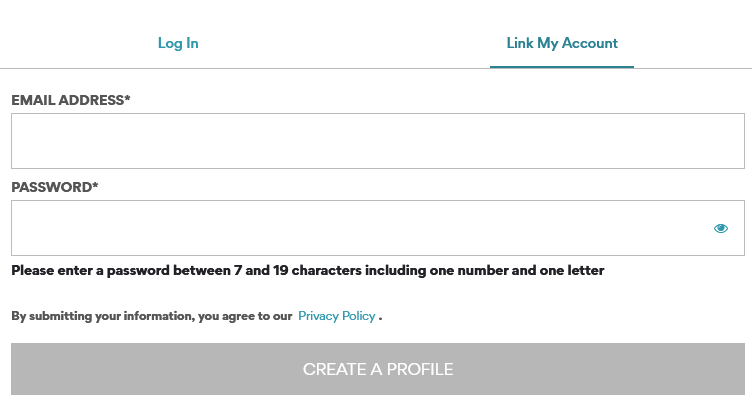Activate the underlined Link My Account heading
This screenshot has width=752, height=402.
(x=562, y=43)
